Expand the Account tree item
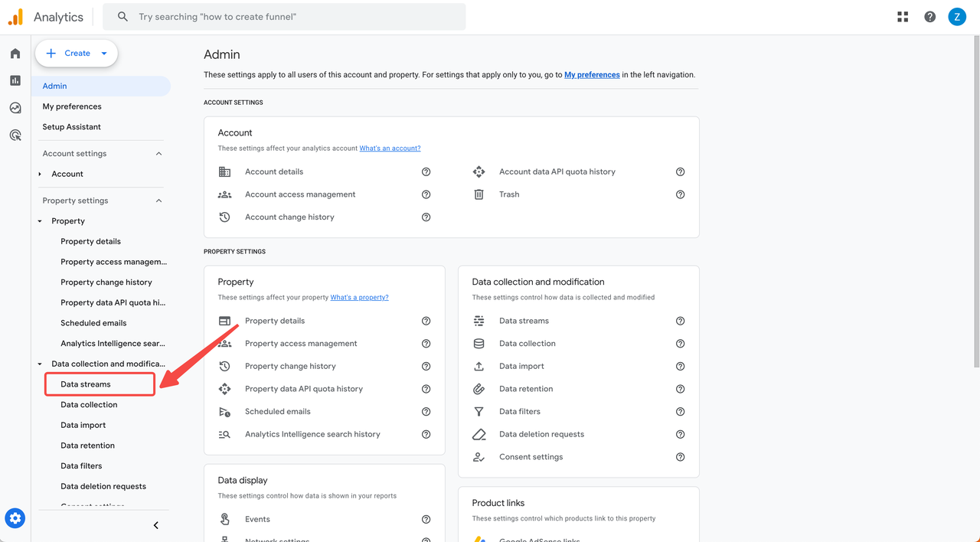The width and height of the screenshot is (980, 542). (x=41, y=175)
